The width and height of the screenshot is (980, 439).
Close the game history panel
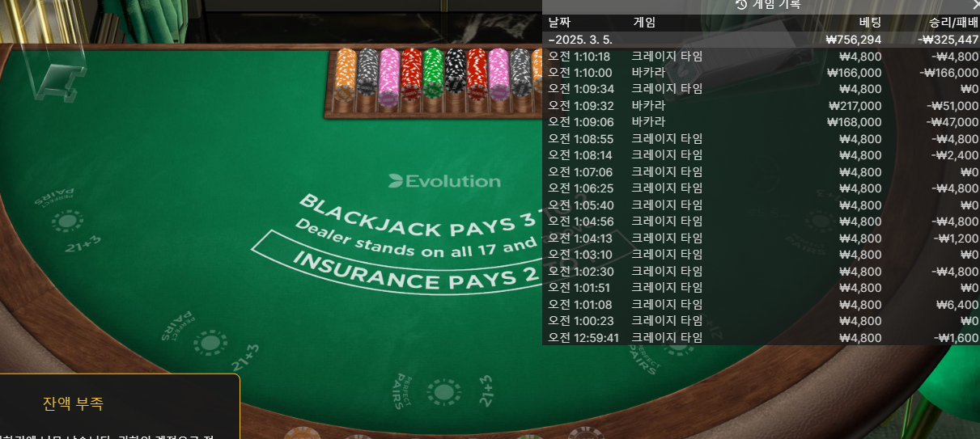[x=975, y=4]
